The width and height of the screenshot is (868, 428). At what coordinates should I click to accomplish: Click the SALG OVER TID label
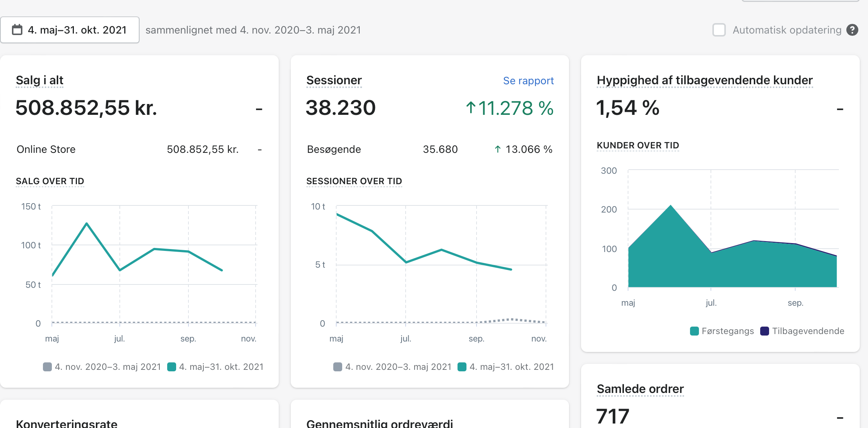50,181
